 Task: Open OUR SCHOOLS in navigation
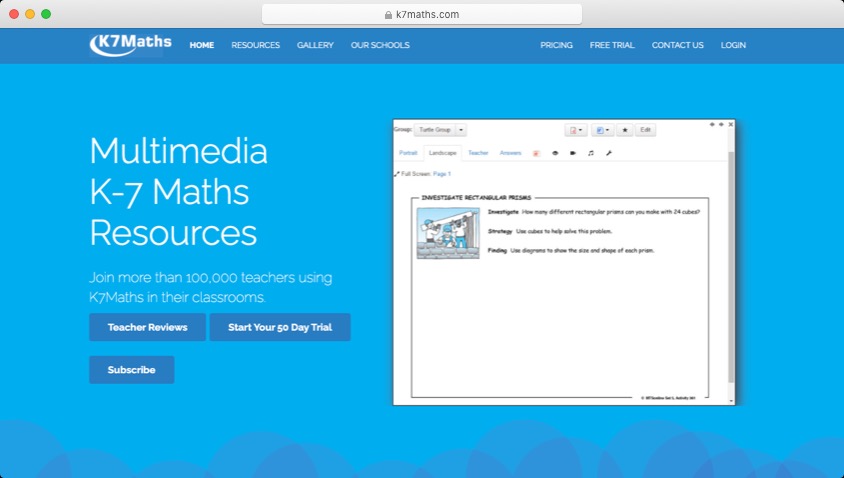tap(380, 45)
